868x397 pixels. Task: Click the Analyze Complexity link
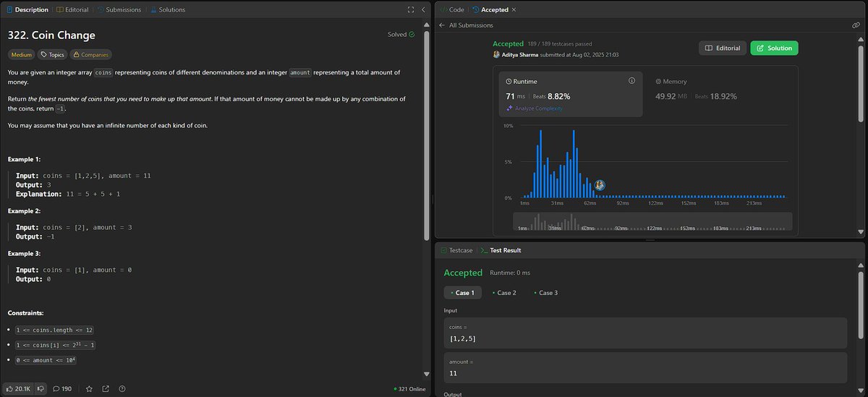click(534, 108)
